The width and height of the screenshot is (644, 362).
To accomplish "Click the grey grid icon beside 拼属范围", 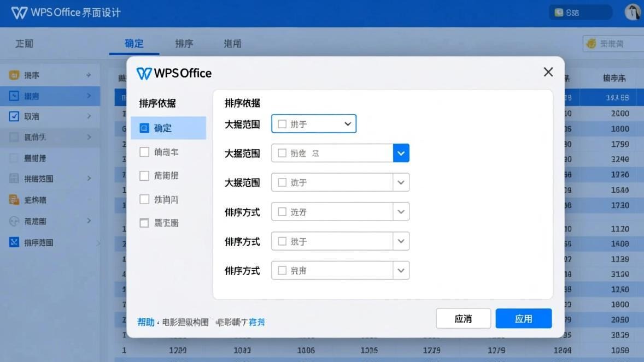I will [x=14, y=179].
